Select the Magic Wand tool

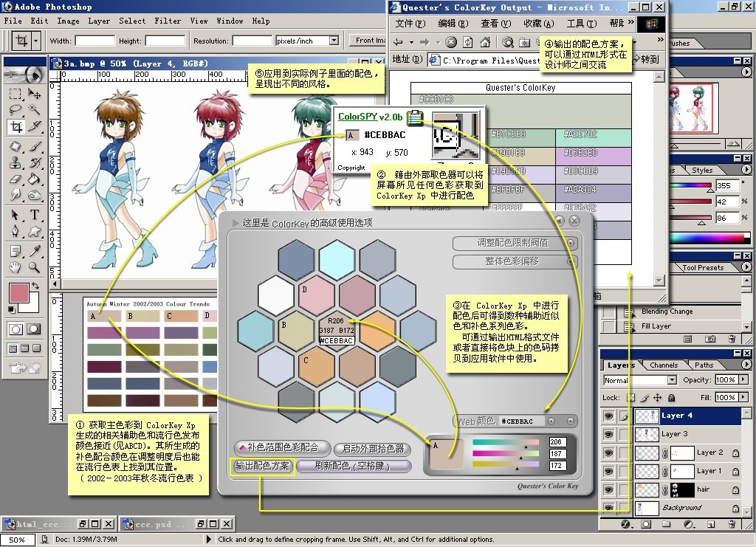click(x=34, y=110)
